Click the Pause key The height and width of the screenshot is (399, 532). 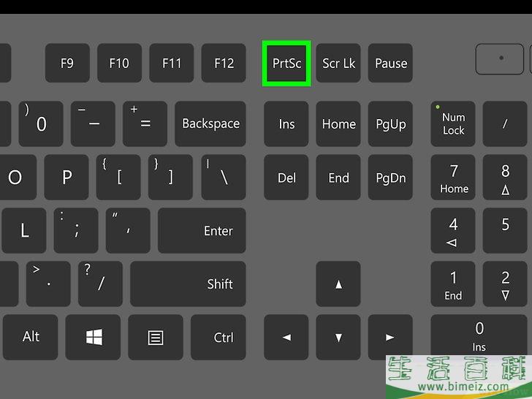tap(390, 63)
